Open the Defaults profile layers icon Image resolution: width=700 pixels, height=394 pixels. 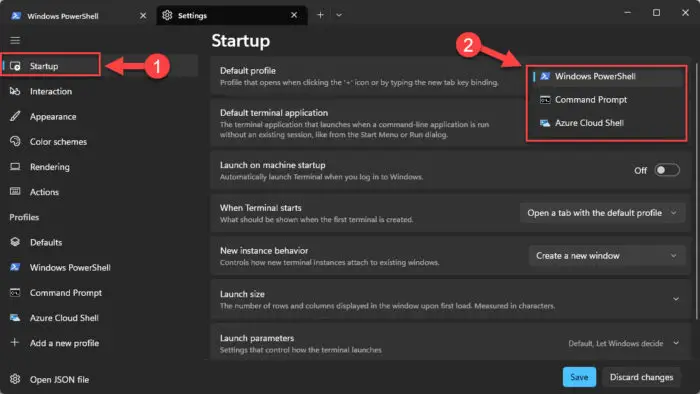click(x=15, y=242)
